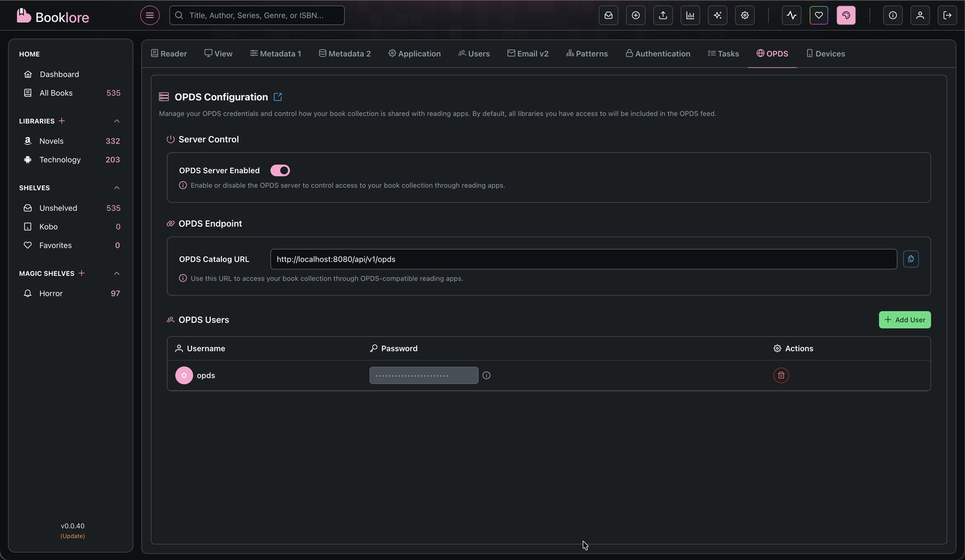Image resolution: width=965 pixels, height=560 pixels.
Task: Copy the OPDS Catalog URL using the copy icon
Action: (910, 258)
